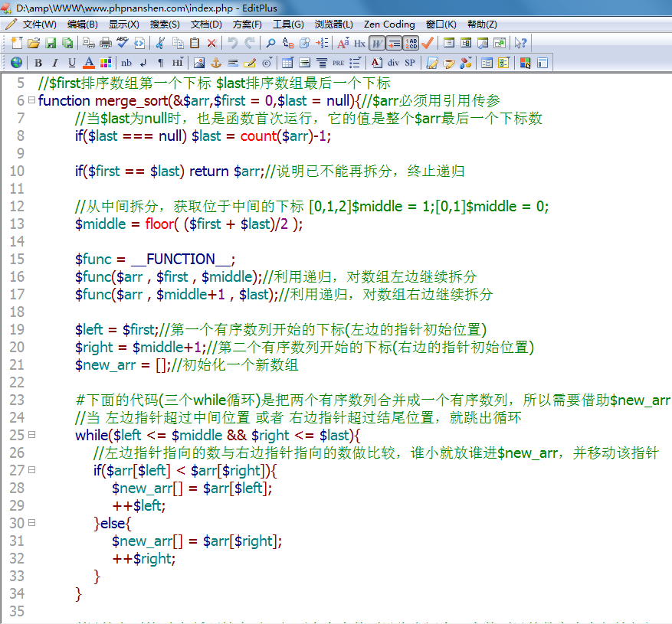Viewport: 672px width, 624px height.
Task: Open the Object insert dropdown icon
Action: 466,63
